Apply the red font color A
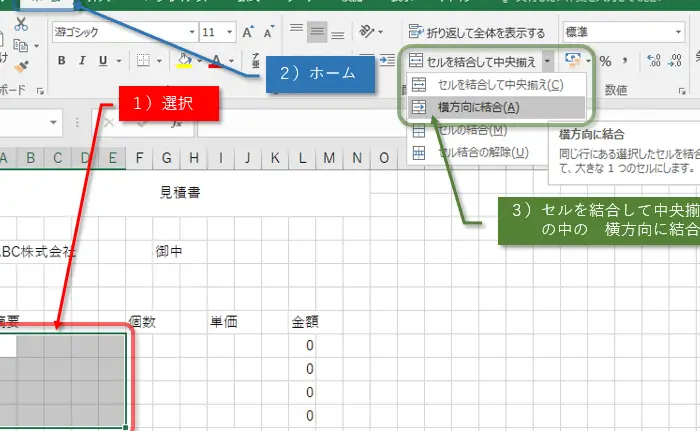The height and width of the screenshot is (431, 700). (217, 60)
